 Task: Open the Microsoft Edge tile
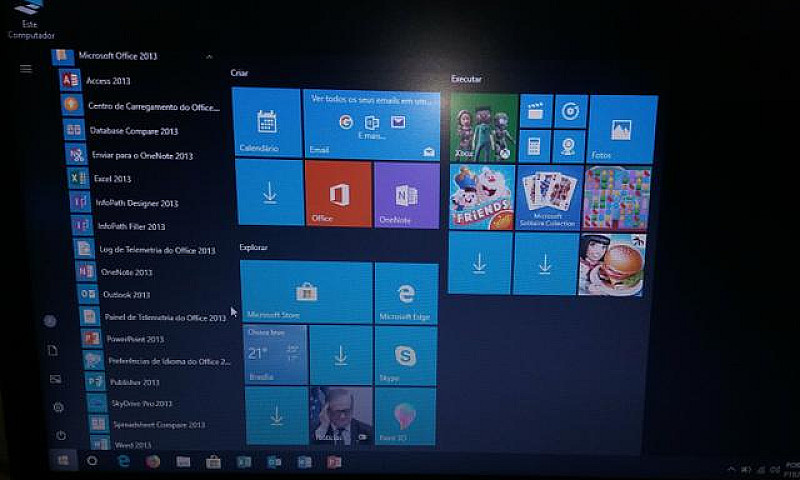tap(406, 294)
